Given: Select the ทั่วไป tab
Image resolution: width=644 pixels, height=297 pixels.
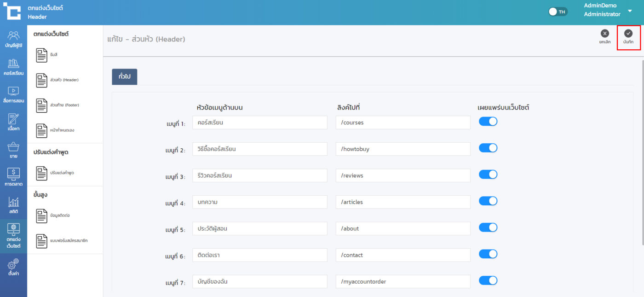Looking at the screenshot, I should pos(124,77).
